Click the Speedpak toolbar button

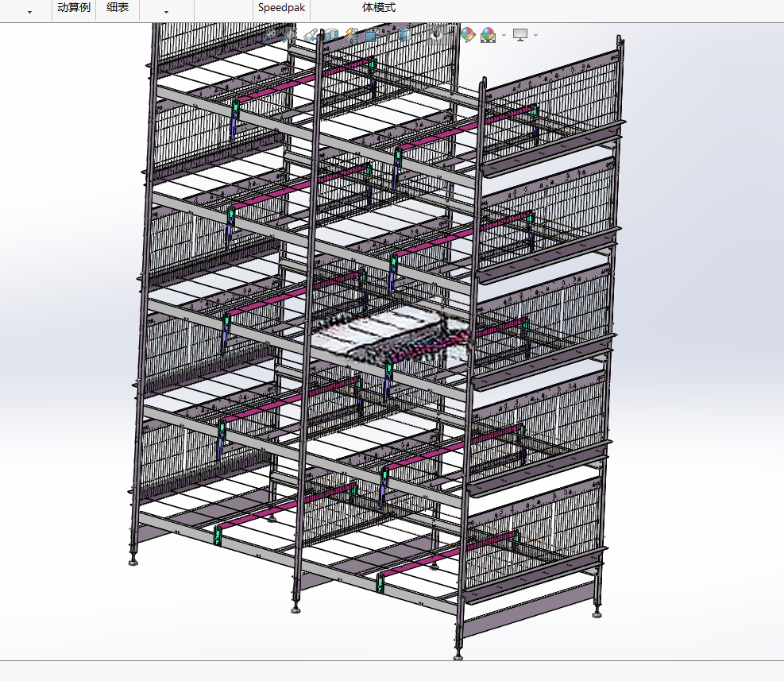pyautogui.click(x=281, y=7)
